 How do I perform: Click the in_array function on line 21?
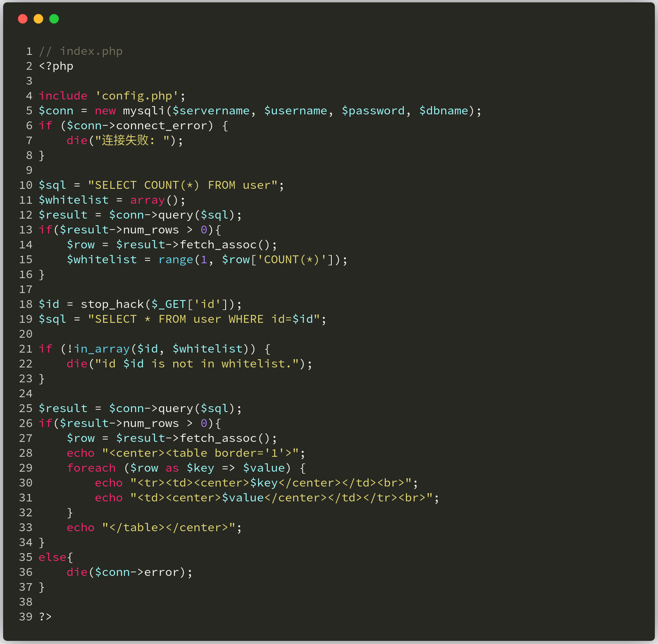102,348
